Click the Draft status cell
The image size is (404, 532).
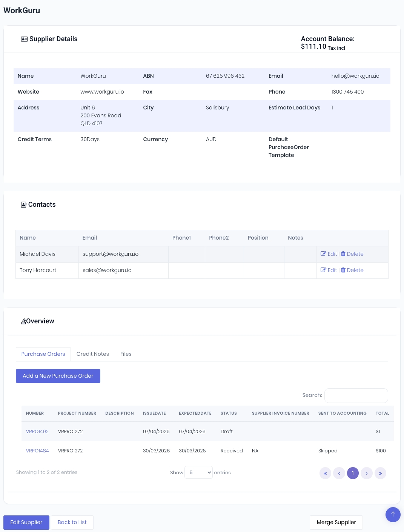click(227, 432)
